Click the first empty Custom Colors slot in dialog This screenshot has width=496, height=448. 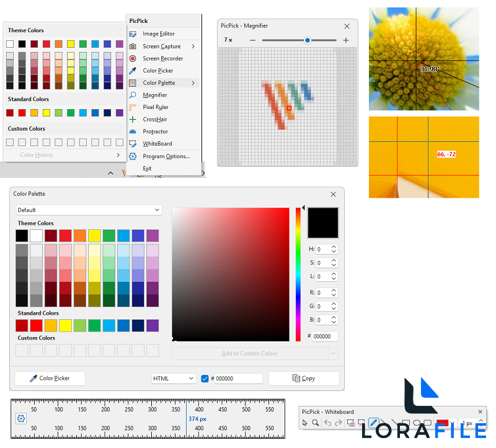22,351
